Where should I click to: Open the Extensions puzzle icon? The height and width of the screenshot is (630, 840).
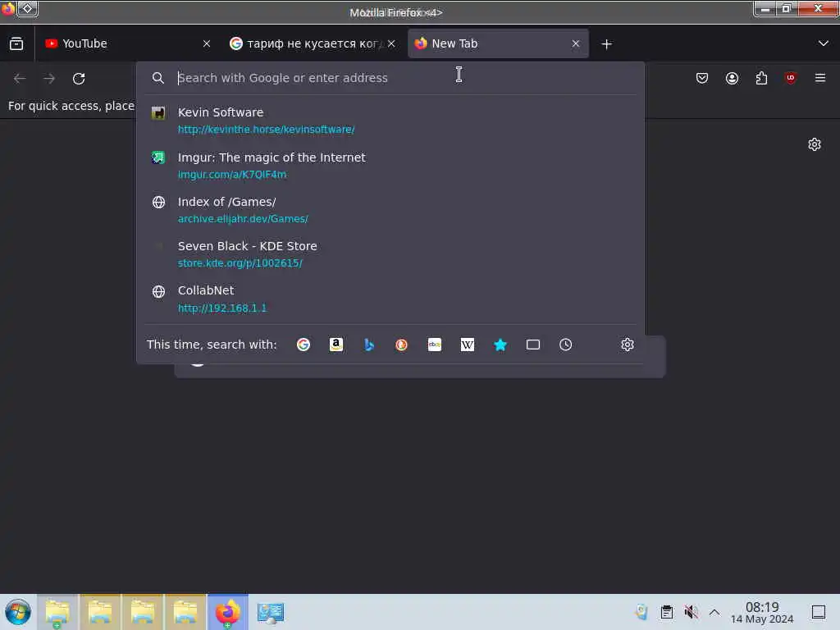tap(761, 78)
